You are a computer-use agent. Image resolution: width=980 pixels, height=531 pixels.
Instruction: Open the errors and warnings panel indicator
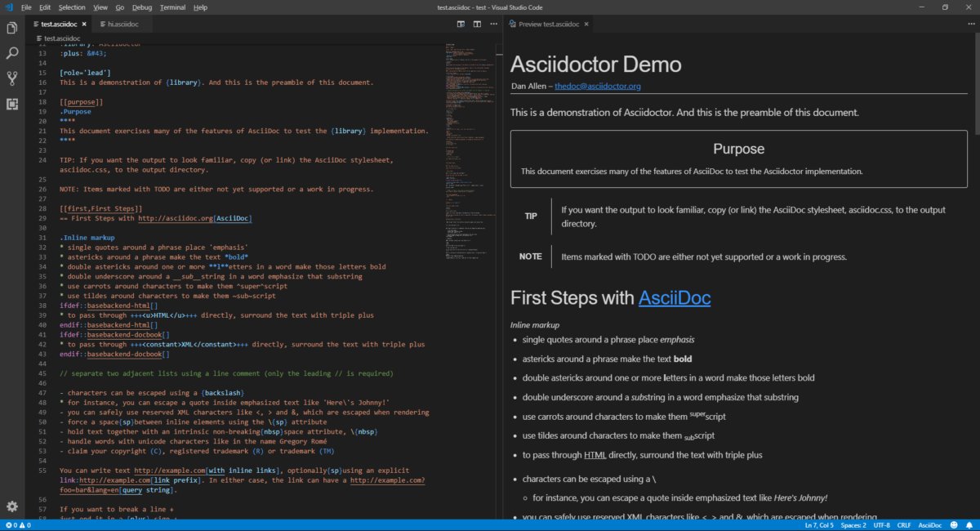[x=18, y=525]
